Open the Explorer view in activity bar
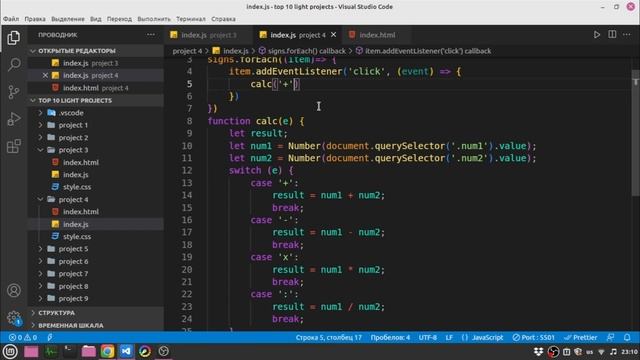Screen dimensions: 640x360 pos(13,38)
